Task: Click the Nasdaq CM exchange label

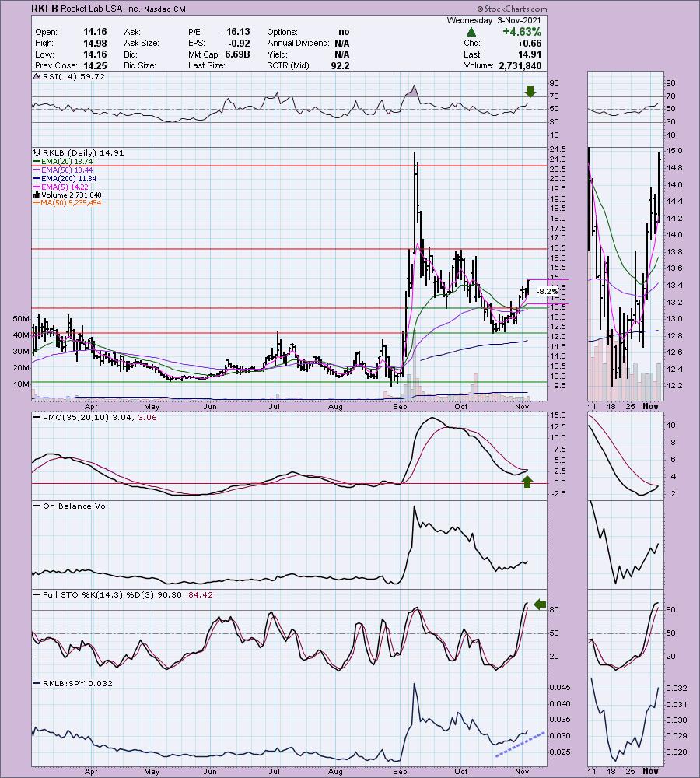Action: [165, 9]
